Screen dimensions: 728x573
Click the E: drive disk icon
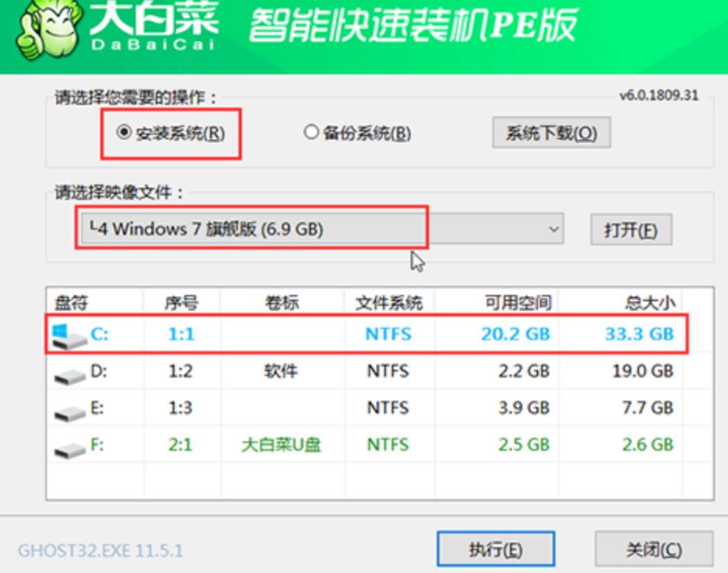(69, 410)
